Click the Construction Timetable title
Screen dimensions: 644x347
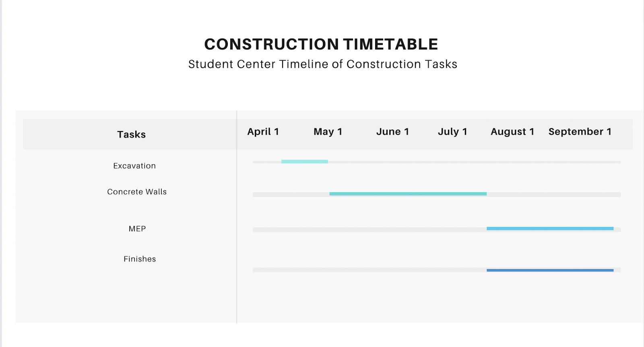321,44
